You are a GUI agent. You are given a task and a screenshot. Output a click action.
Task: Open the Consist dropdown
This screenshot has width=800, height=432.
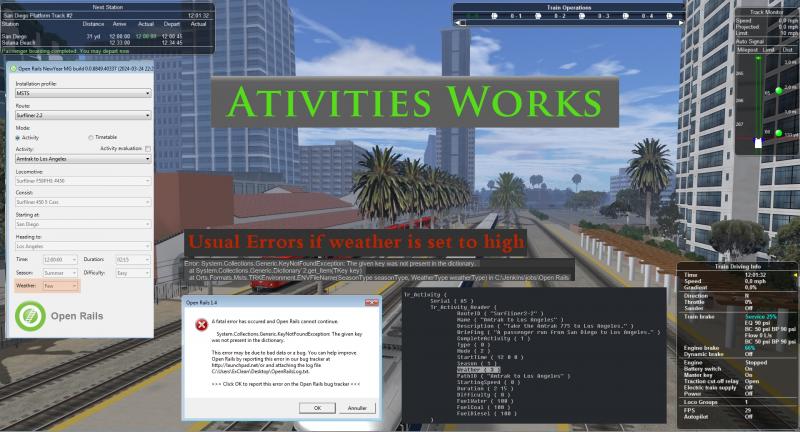83,202
